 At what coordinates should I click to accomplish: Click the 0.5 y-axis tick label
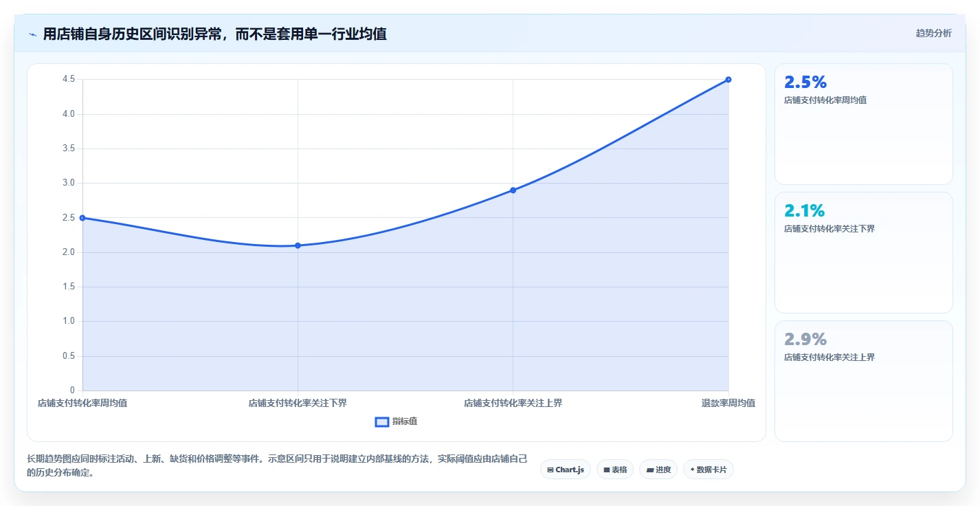pyautogui.click(x=69, y=356)
